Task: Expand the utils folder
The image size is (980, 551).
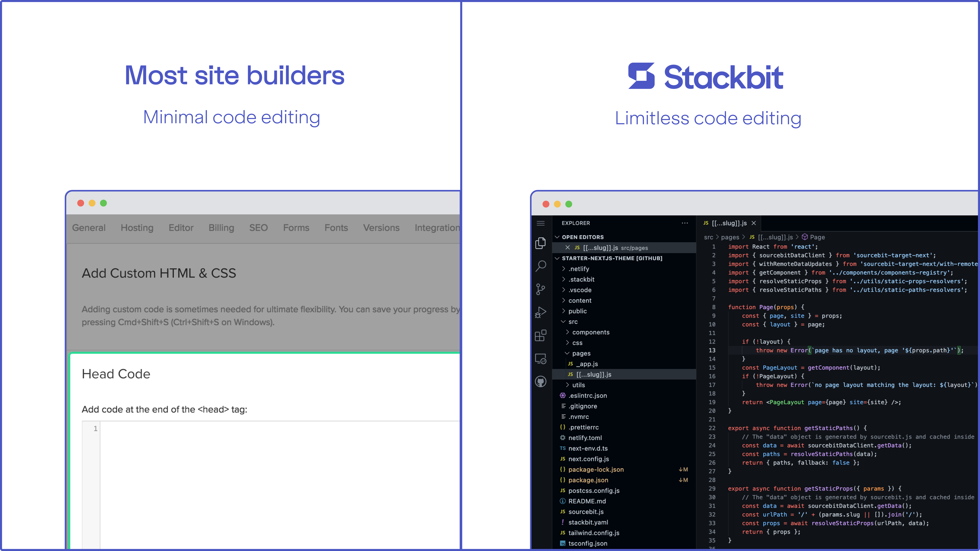Action: [x=567, y=385]
